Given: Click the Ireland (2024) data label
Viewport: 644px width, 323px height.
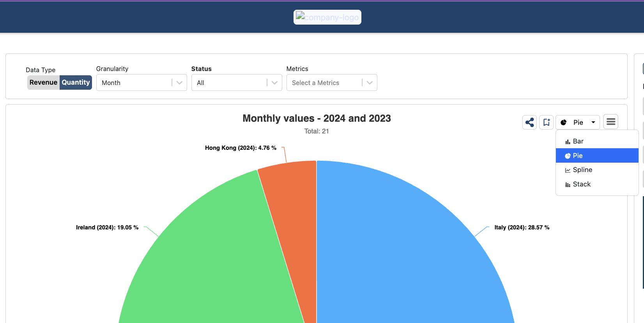Looking at the screenshot, I should (107, 227).
